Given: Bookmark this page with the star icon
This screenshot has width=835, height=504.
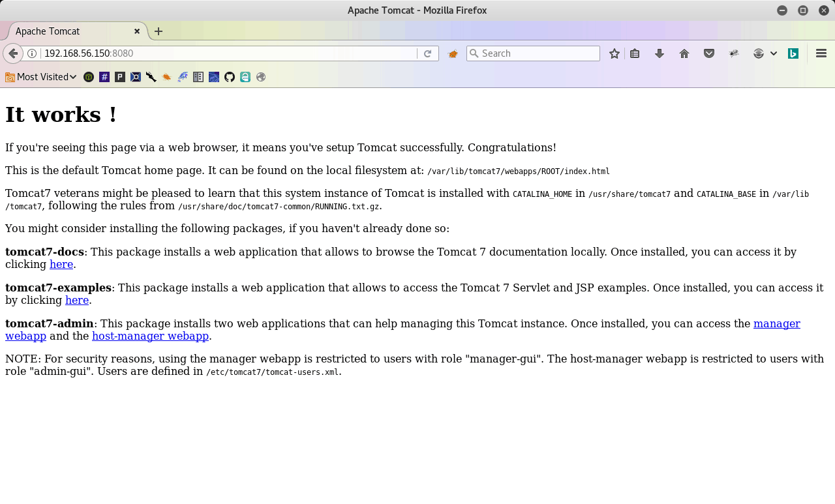Looking at the screenshot, I should pos(614,53).
